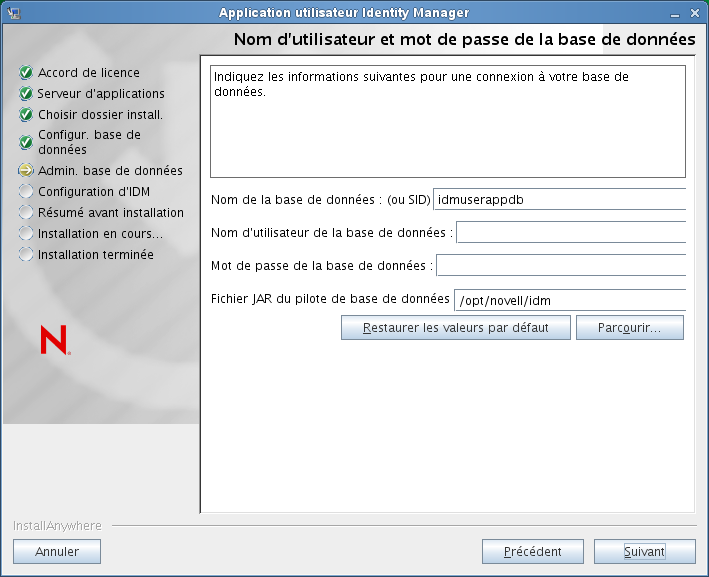Image resolution: width=709 pixels, height=577 pixels.
Task: Click the red Novell N logo
Action: pos(55,340)
